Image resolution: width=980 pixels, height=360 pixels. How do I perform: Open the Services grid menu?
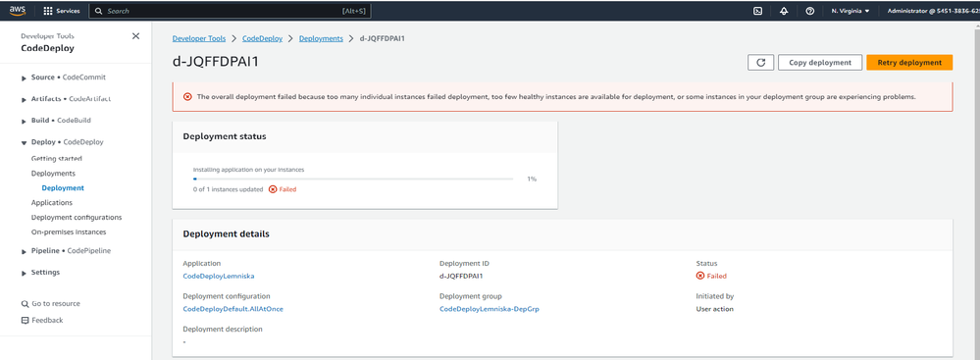tap(62, 11)
